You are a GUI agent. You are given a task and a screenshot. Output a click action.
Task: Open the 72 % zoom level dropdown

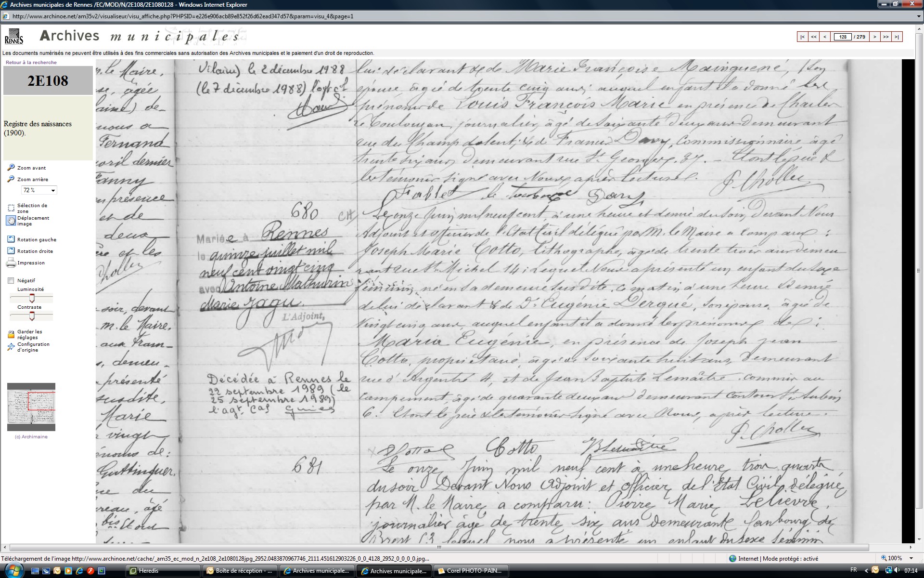[53, 190]
